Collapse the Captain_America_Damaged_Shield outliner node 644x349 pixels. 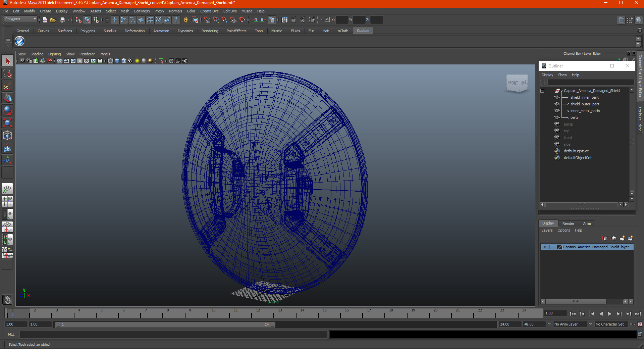pos(542,91)
